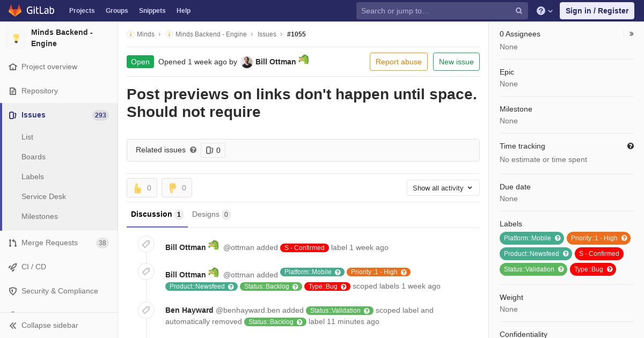Focus the Search or jump to field
The width and height of the screenshot is (644, 338).
pyautogui.click(x=442, y=11)
